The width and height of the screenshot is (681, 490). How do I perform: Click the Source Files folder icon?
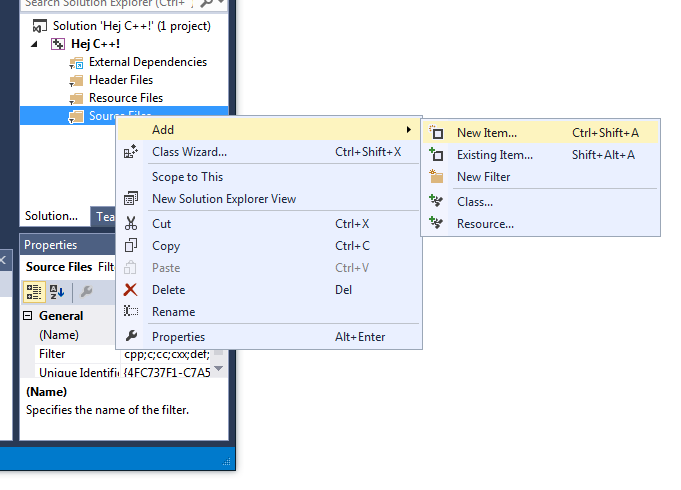76,117
